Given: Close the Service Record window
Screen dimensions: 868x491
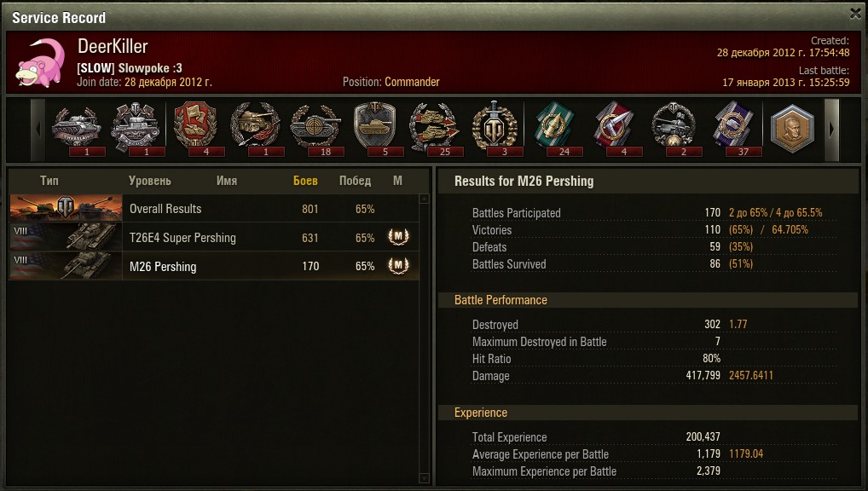Looking at the screenshot, I should tap(856, 14).
